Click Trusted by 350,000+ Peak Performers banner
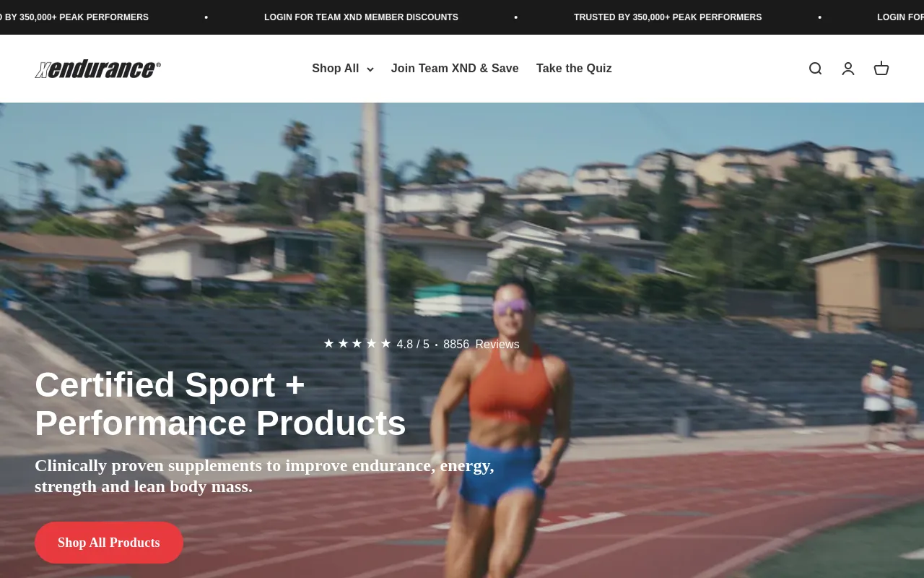This screenshot has width=924, height=578. 668,17
